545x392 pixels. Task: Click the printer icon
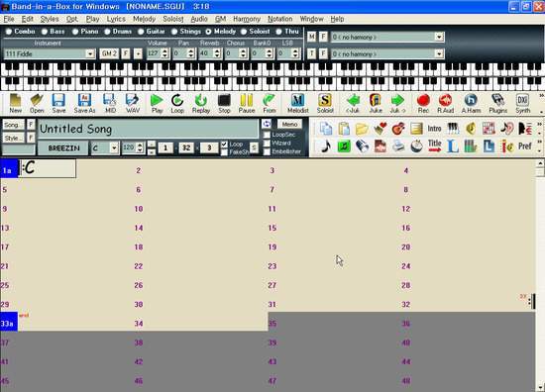click(398, 147)
